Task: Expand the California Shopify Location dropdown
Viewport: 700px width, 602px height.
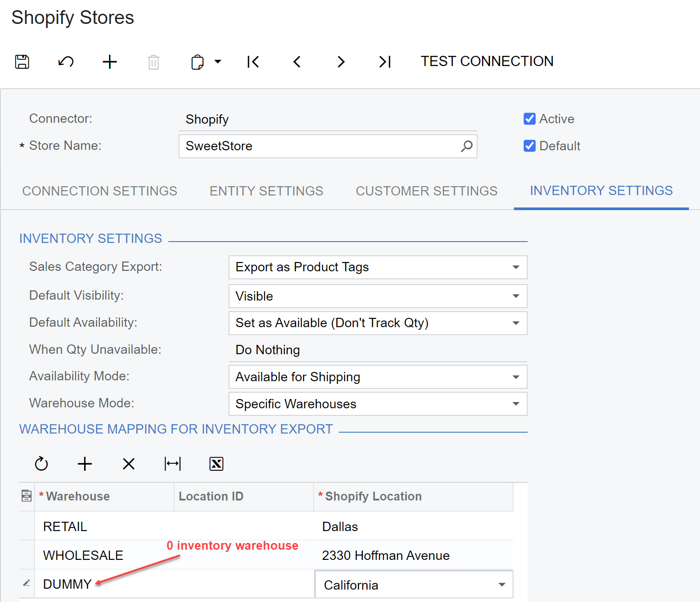Action: [502, 585]
